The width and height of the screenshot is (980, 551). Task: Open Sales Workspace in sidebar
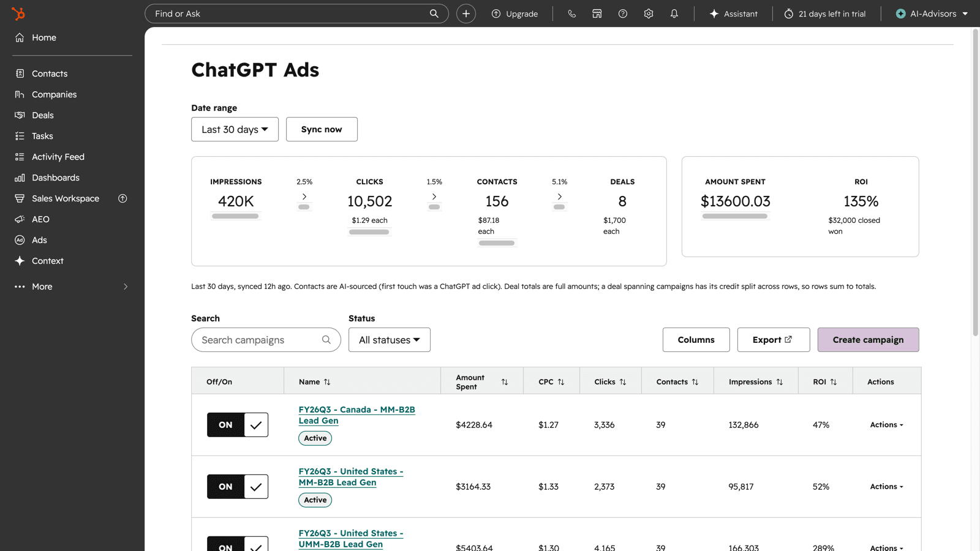click(65, 198)
